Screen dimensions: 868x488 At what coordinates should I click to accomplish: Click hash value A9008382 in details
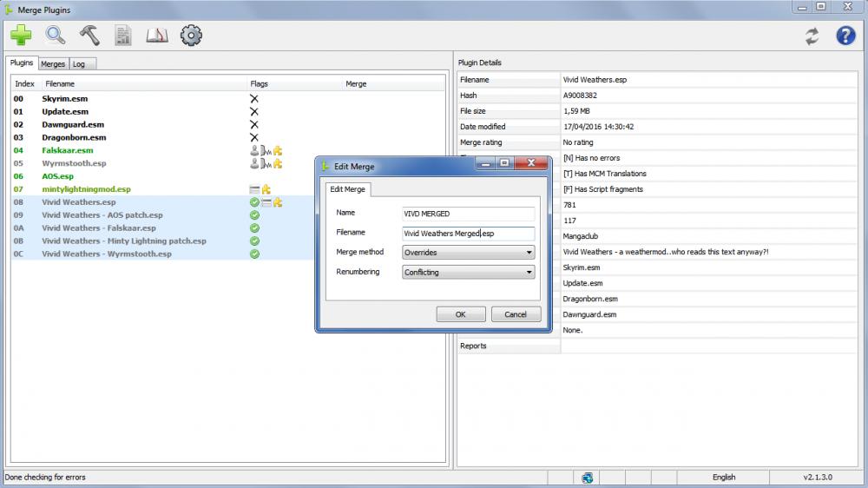tap(580, 96)
